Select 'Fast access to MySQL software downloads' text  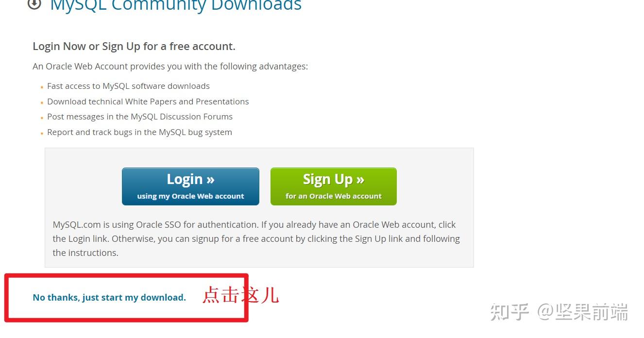(128, 86)
